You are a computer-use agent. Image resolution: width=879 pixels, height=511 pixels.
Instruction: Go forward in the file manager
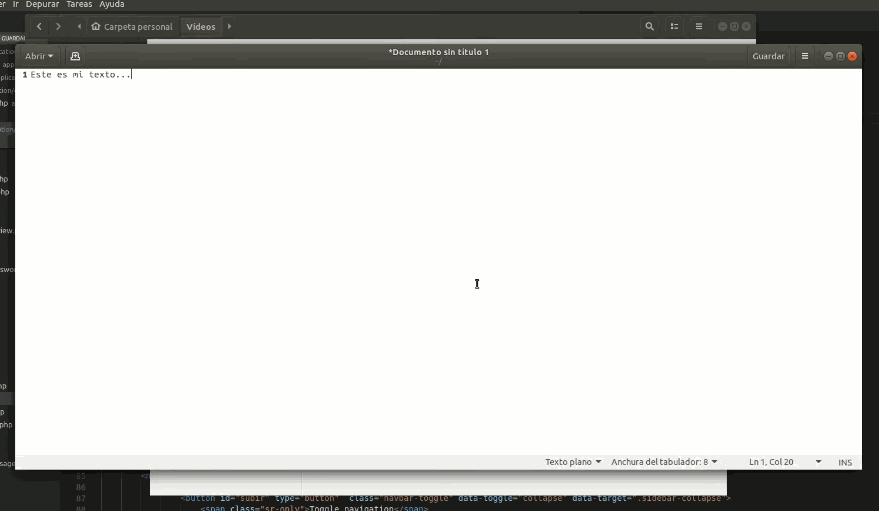[58, 26]
